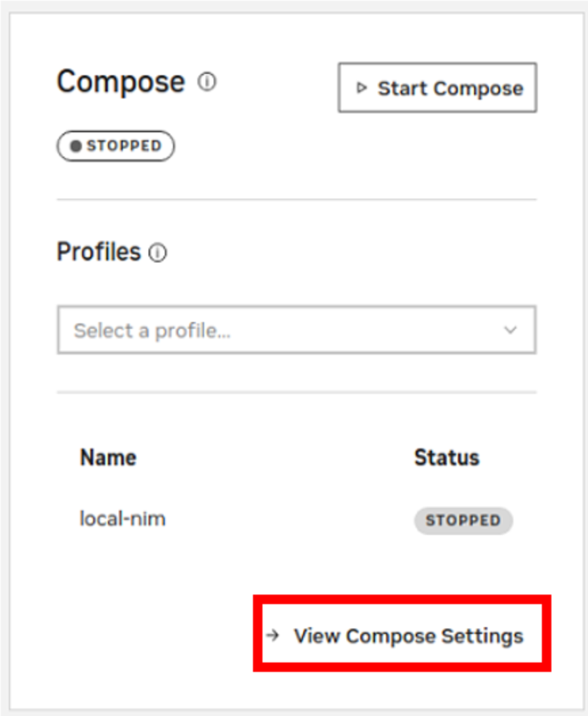This screenshot has width=588, height=716.
Task: Click the play triangle in Start Compose
Action: point(361,88)
